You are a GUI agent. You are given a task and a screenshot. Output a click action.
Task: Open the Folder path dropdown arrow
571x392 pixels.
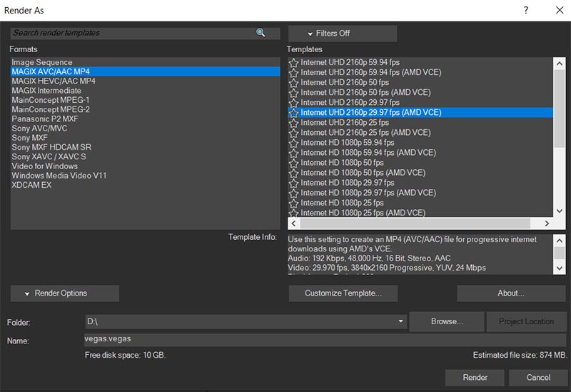[400, 321]
